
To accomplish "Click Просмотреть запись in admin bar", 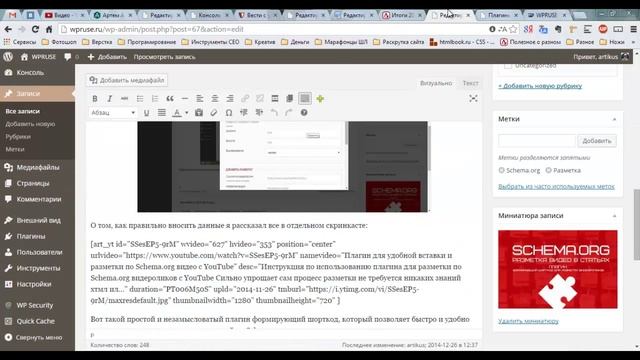I will pyautogui.click(x=164, y=57).
